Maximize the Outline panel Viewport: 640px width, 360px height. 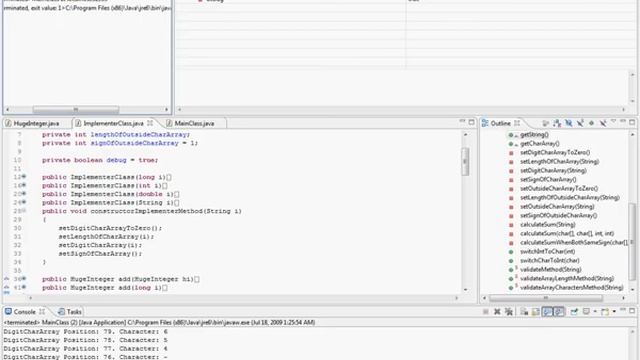(x=632, y=122)
